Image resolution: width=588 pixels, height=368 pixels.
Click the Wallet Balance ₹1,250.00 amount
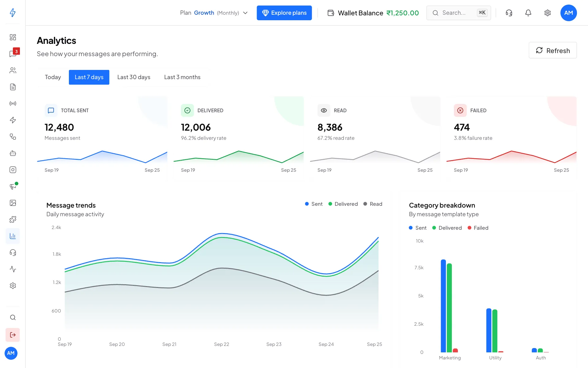coord(402,13)
